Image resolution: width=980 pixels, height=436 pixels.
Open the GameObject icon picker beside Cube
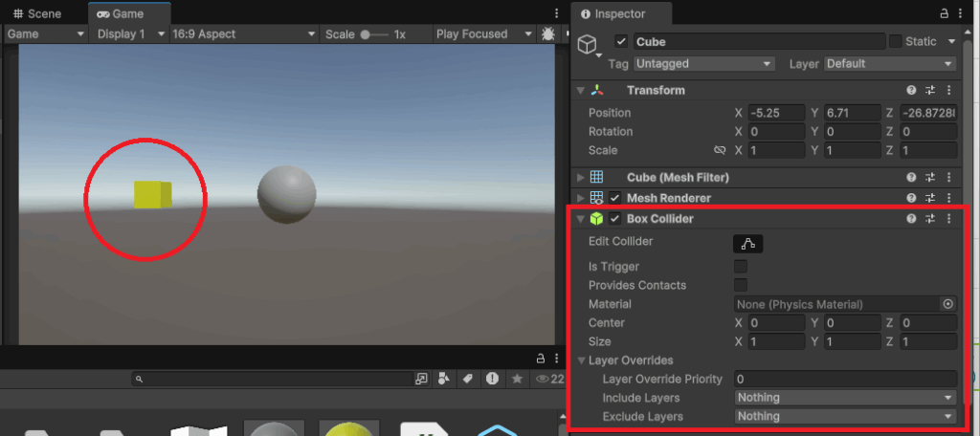pyautogui.click(x=590, y=46)
